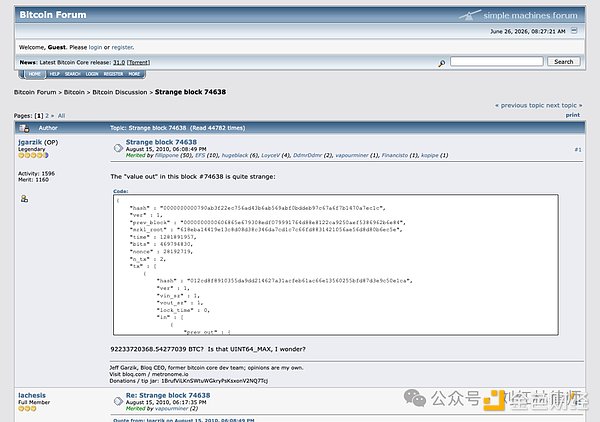Go to Bitcoin Forum breadcrumb
Viewport: 600px width, 422px height.
point(35,92)
